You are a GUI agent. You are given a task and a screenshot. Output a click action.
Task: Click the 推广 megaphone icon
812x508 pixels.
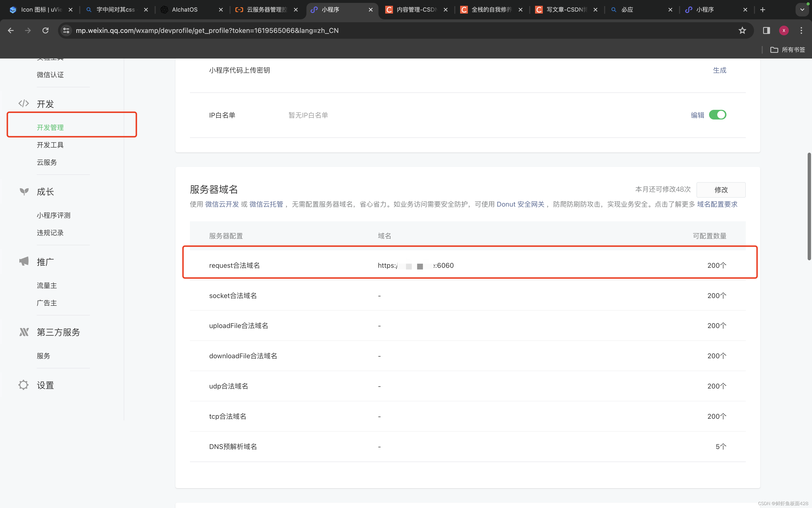click(x=24, y=261)
